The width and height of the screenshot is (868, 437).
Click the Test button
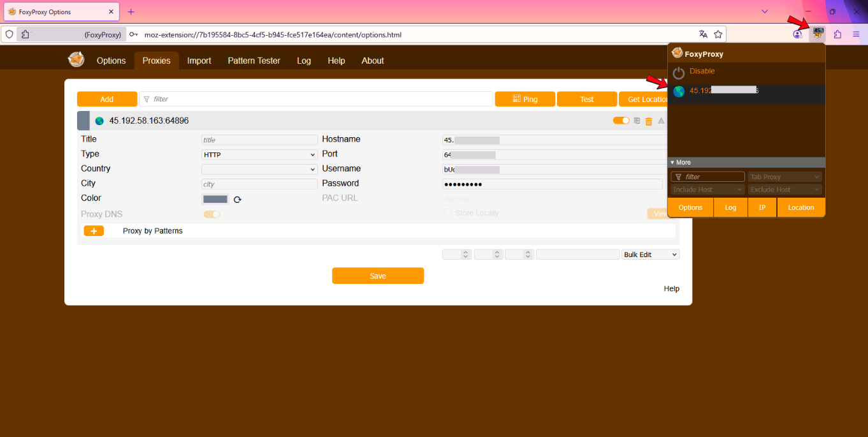click(x=587, y=100)
